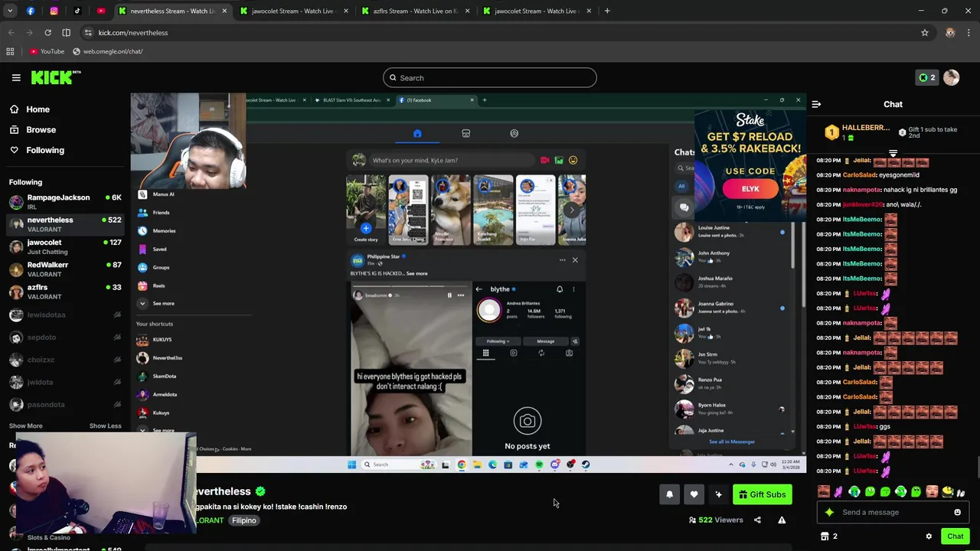Viewport: 980px width, 551px height.
Task: Bookmark this page with star icon
Action: [x=924, y=33]
